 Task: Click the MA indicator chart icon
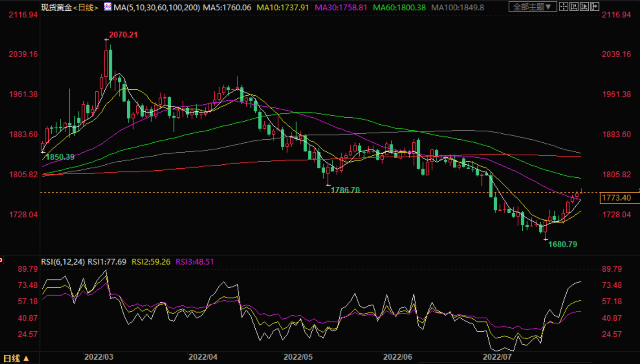[108, 7]
